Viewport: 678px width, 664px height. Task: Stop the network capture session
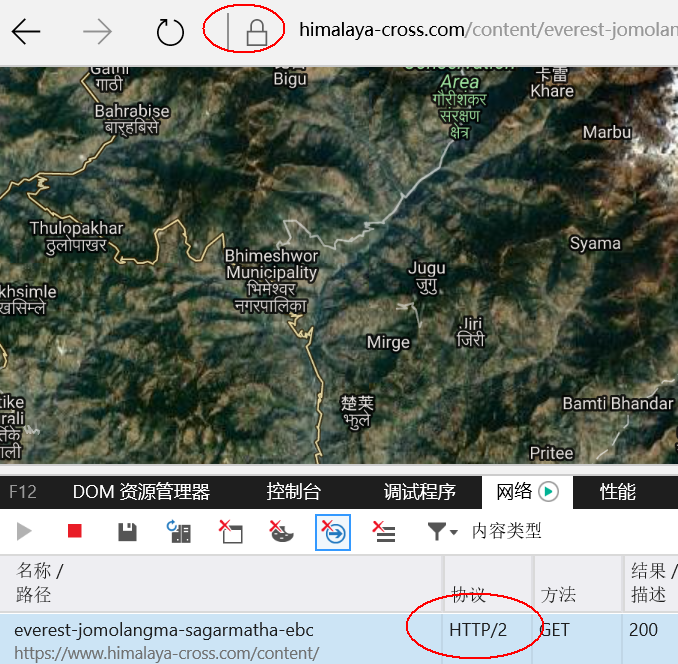click(x=75, y=531)
